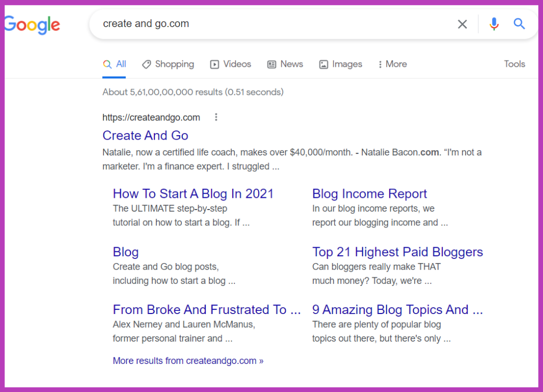Click the Google logo
The image size is (543, 392).
[32, 24]
